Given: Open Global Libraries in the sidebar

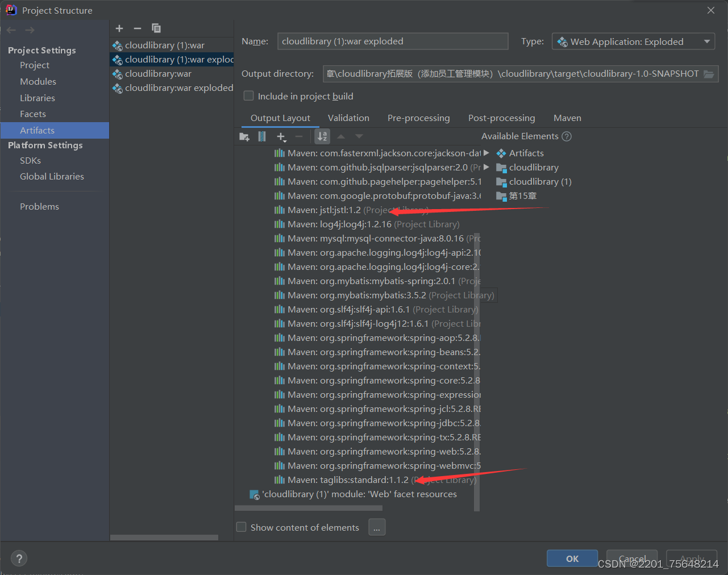Looking at the screenshot, I should tap(52, 177).
